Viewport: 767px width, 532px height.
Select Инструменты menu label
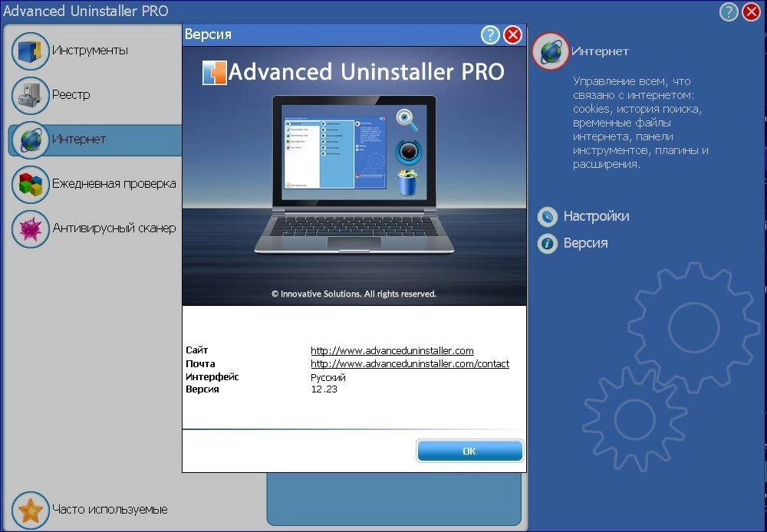pos(90,51)
